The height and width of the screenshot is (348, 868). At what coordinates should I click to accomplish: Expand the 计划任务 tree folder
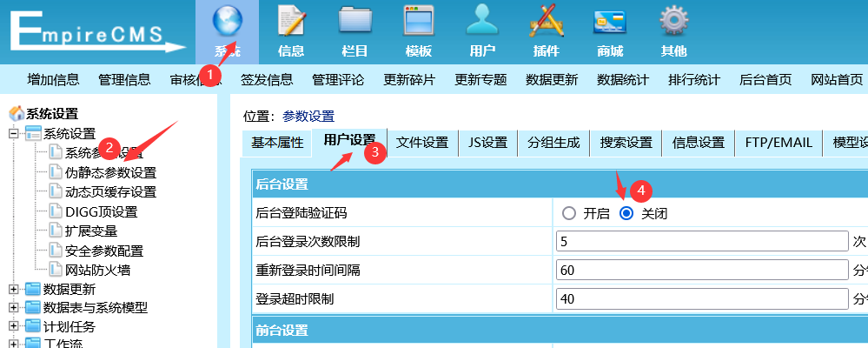[14, 327]
